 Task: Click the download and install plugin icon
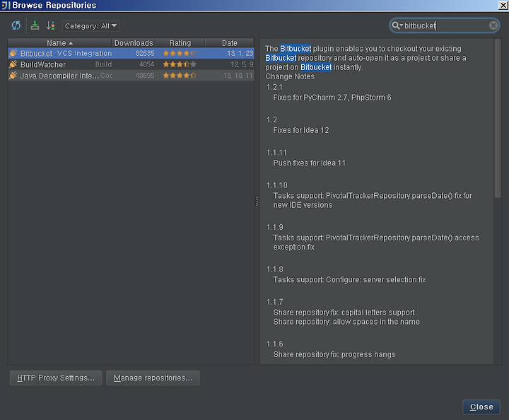tap(35, 25)
